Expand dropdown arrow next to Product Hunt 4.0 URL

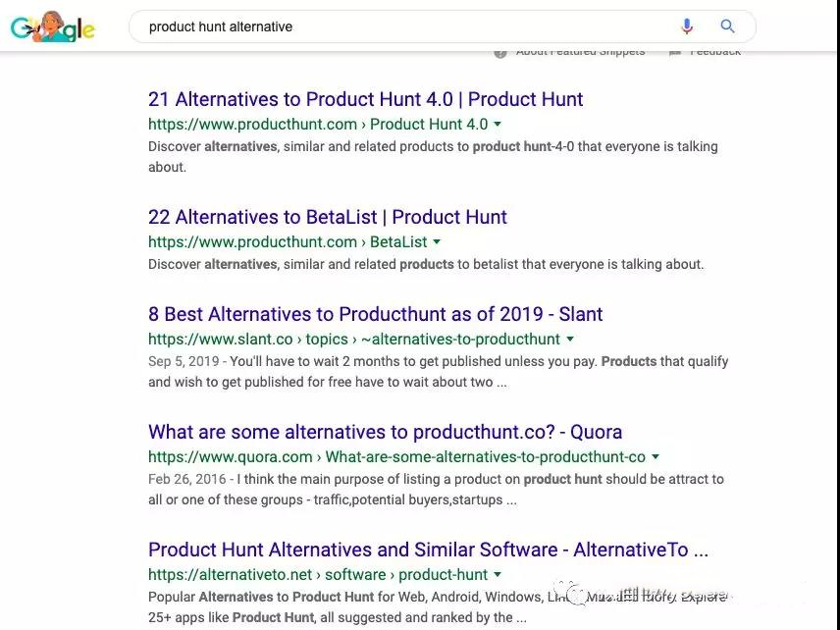click(498, 125)
